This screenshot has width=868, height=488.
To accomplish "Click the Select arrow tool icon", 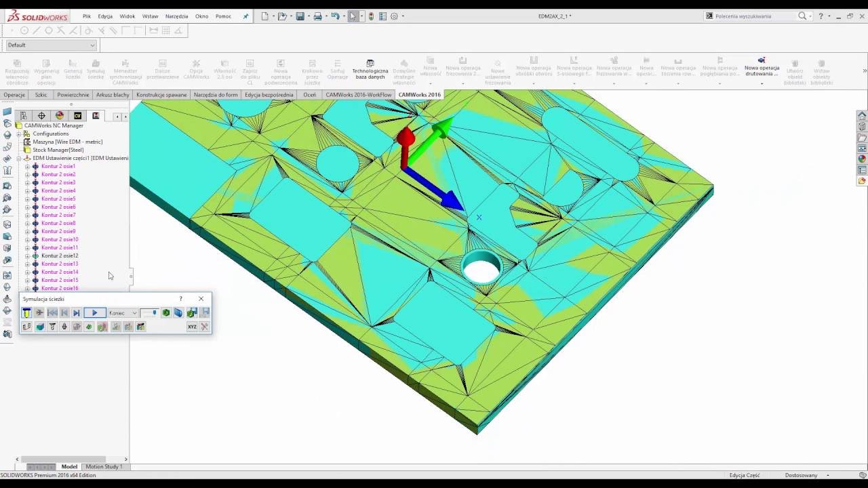I will 353,16.
